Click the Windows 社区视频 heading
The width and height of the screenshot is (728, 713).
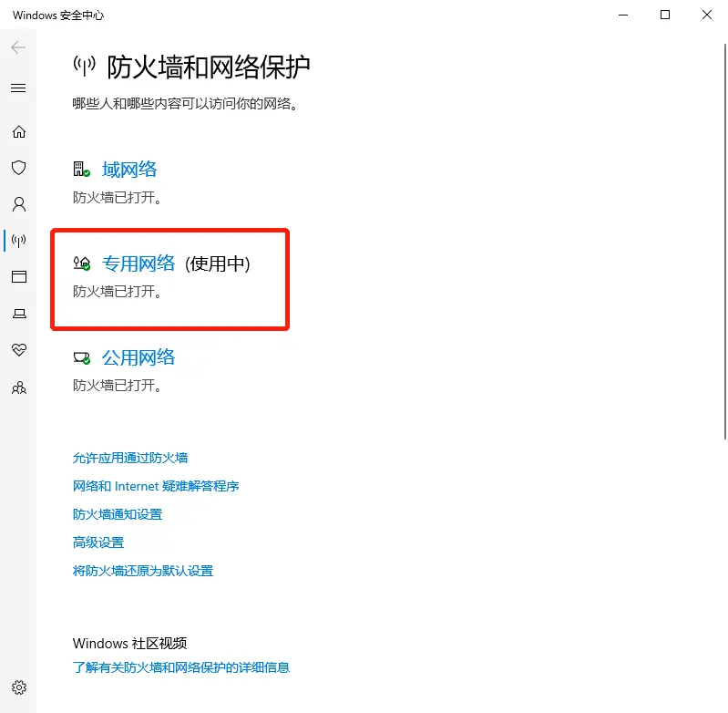pyautogui.click(x=129, y=644)
